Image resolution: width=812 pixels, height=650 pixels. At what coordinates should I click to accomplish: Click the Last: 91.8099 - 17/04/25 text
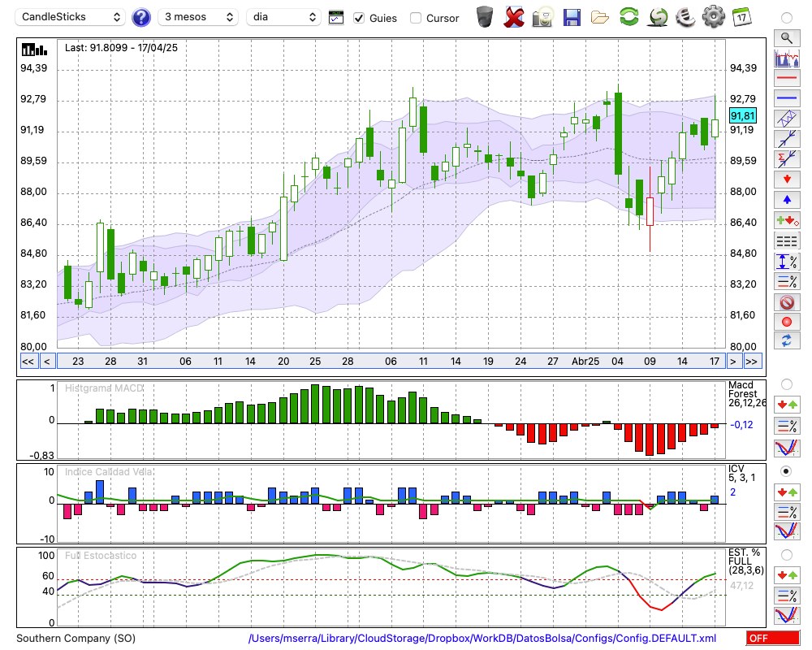tap(121, 48)
